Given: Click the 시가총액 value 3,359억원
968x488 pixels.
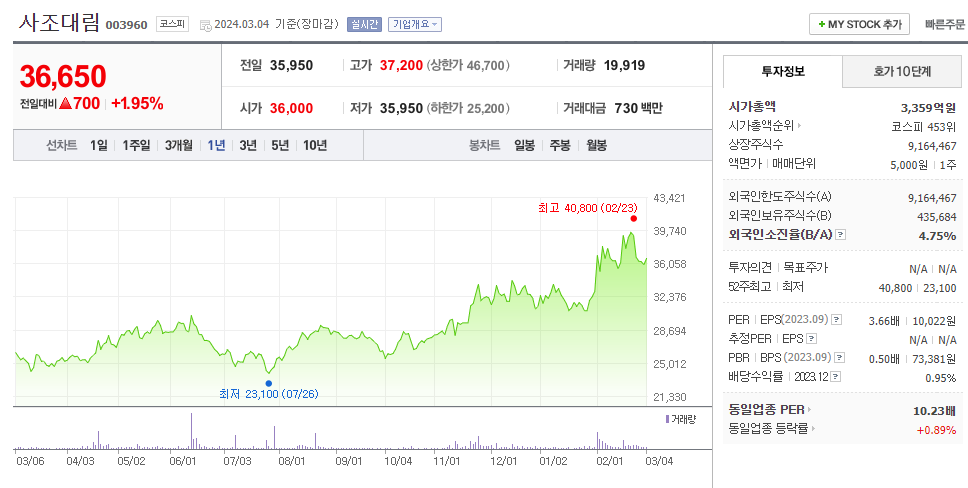Looking at the screenshot, I should click(x=928, y=107).
